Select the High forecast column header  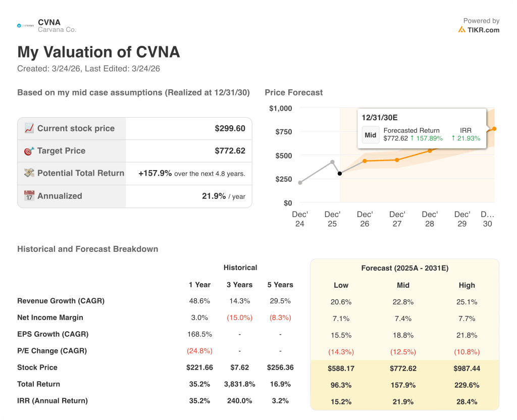pos(467,285)
